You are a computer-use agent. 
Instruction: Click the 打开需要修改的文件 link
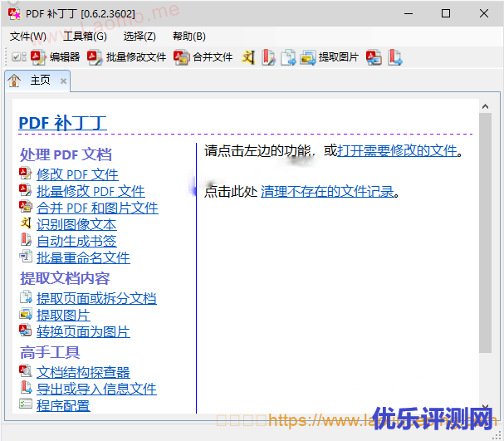[x=397, y=150]
